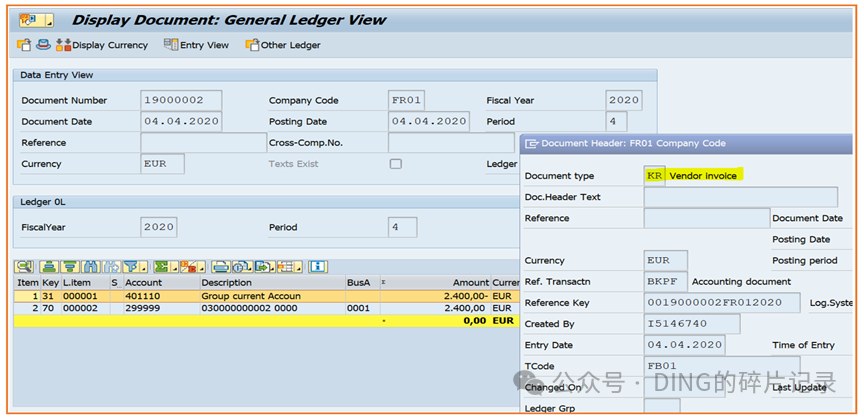Click the Choose Layout grid icon
The image size is (864, 417).
pyautogui.click(x=286, y=267)
